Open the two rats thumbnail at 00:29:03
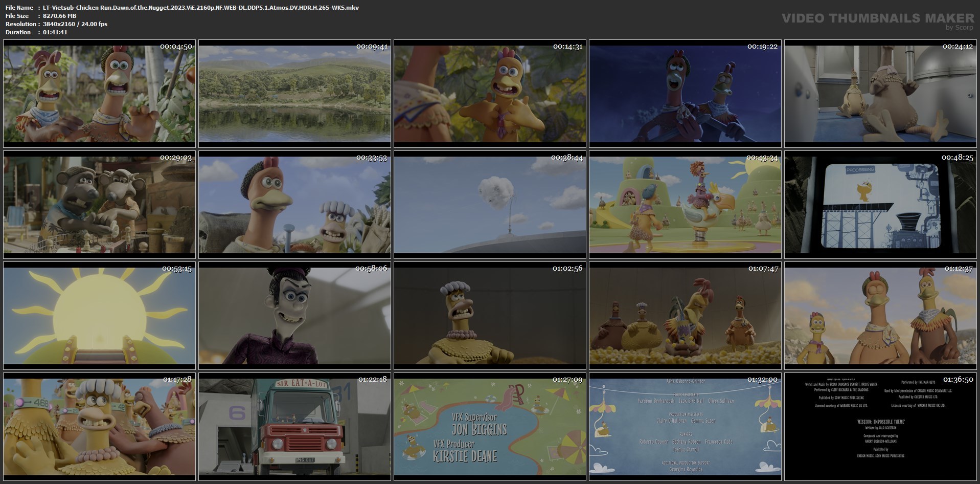Image resolution: width=980 pixels, height=484 pixels. [99, 205]
